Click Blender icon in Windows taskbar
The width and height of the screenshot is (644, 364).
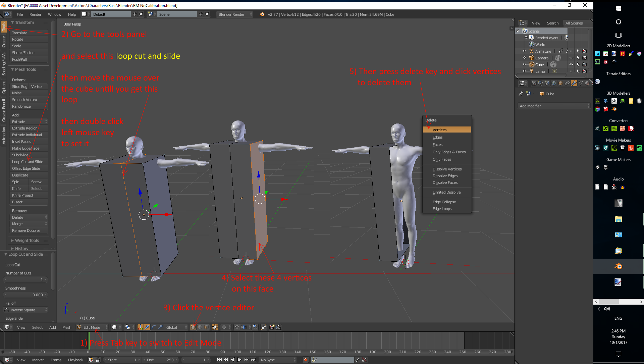click(x=619, y=266)
